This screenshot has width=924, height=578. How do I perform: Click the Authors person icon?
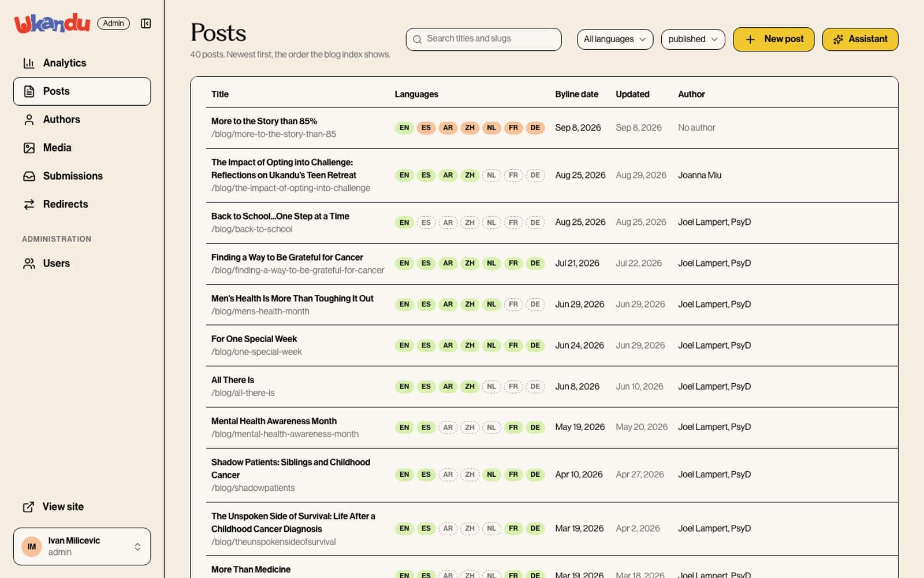click(x=29, y=120)
